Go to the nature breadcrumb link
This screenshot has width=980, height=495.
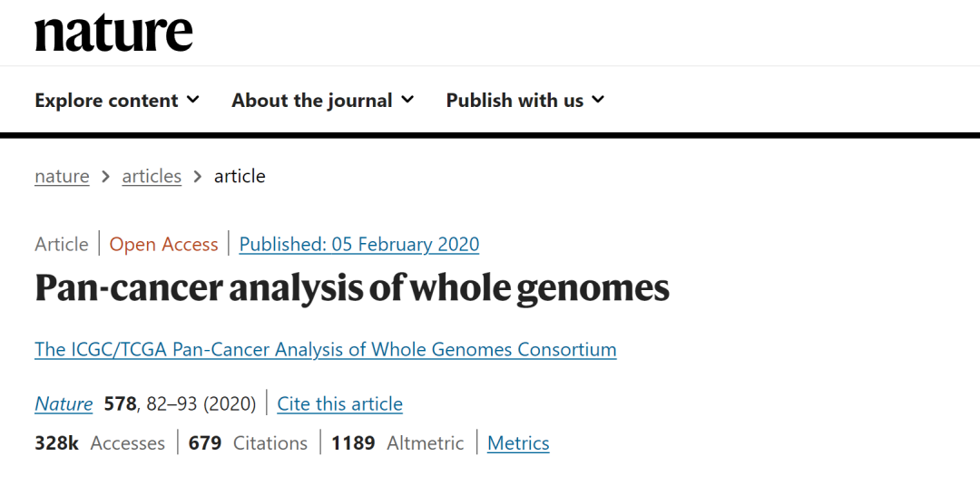coord(62,177)
